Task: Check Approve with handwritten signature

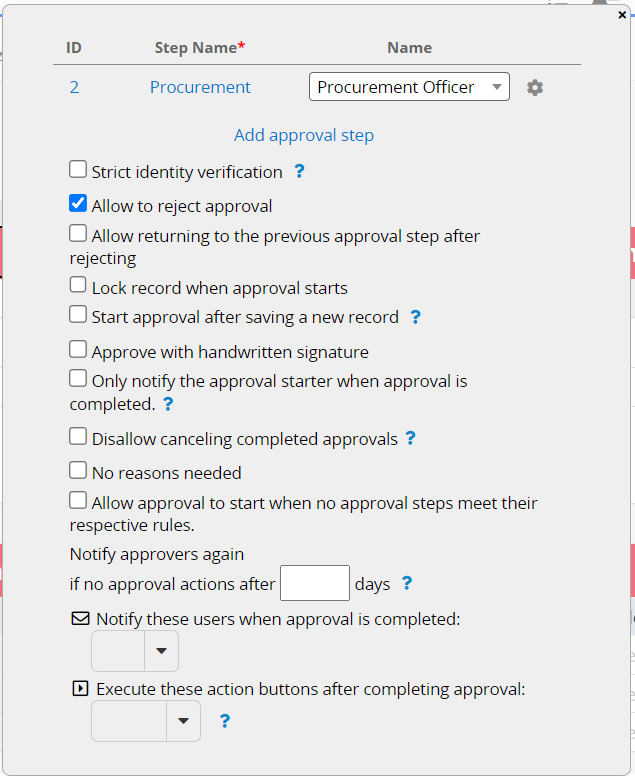Action: click(x=78, y=349)
